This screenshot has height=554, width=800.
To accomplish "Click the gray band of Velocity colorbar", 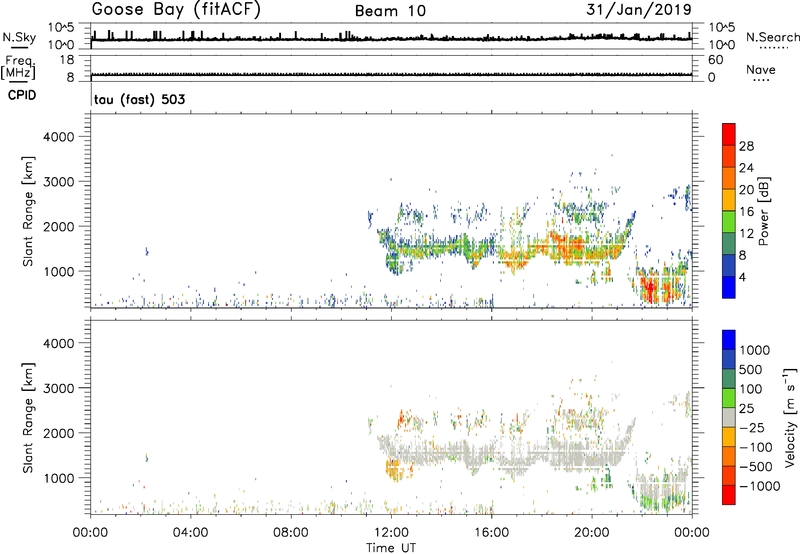I will [729, 418].
